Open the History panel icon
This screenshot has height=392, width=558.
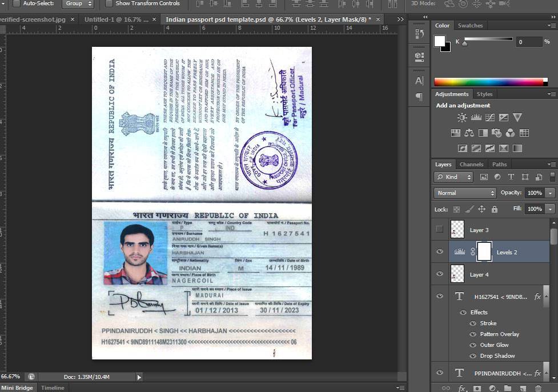point(419,34)
